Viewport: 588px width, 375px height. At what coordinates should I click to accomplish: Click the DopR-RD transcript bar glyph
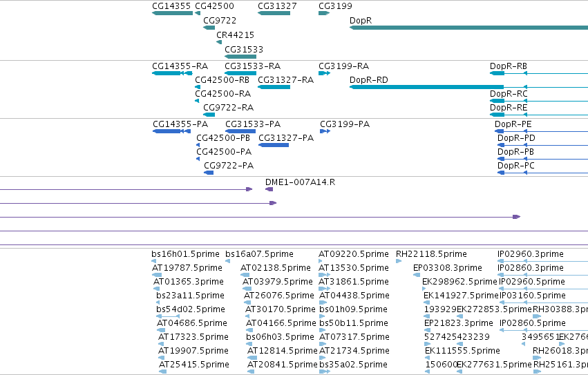click(x=426, y=87)
